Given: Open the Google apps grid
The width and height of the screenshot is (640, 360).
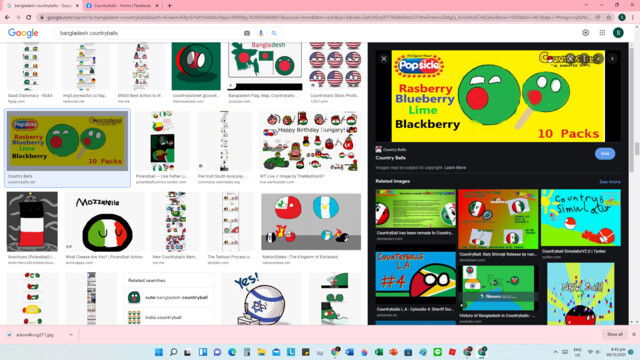Looking at the screenshot, I should pyautogui.click(x=602, y=33).
